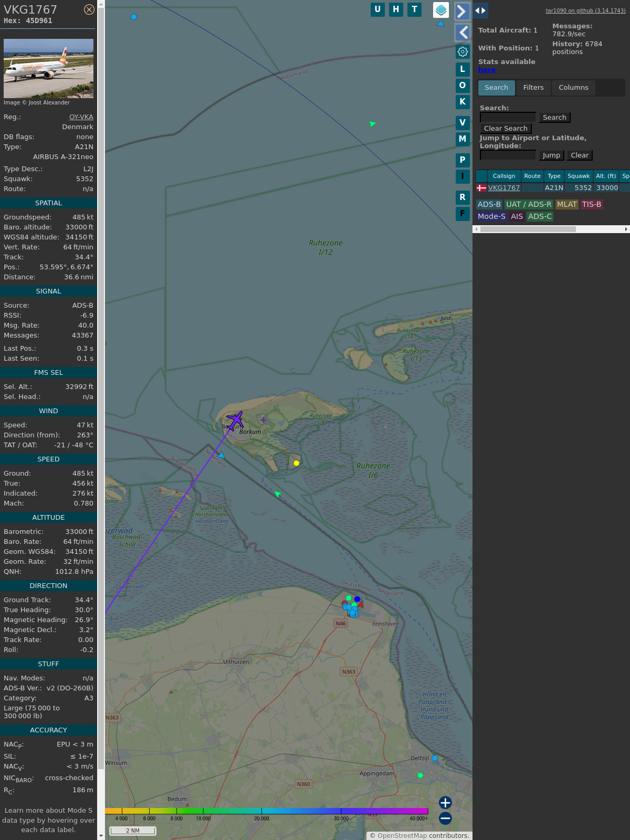The image size is (630, 840).
Task: Click the green dot near Appingedam
Action: click(x=420, y=775)
